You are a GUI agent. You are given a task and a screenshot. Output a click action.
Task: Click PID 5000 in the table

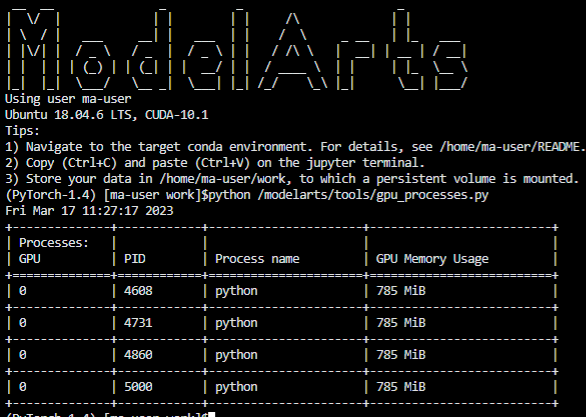tap(138, 386)
